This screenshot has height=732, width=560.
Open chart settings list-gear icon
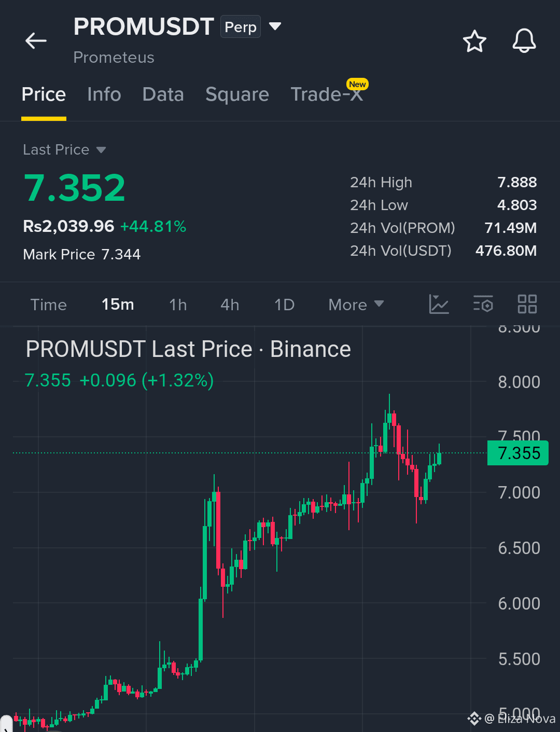click(483, 304)
